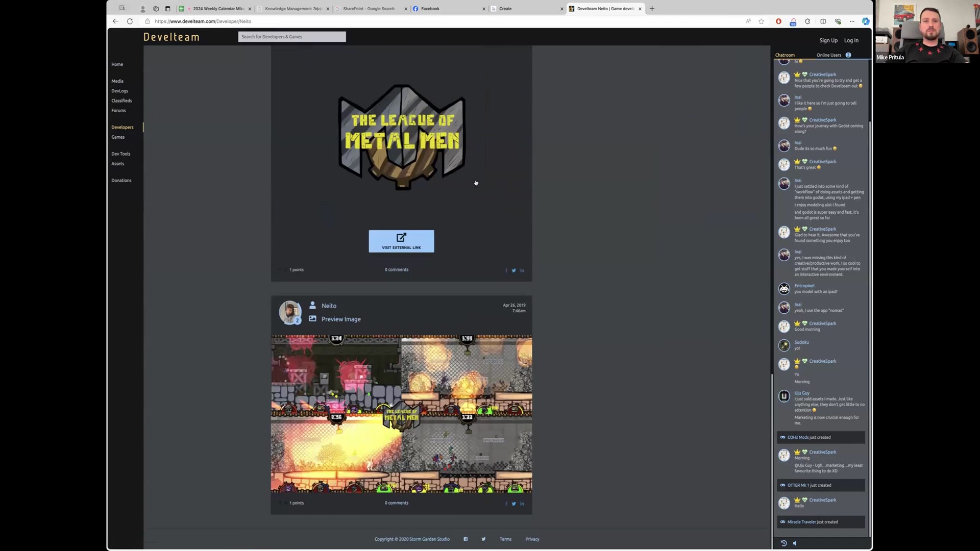Open the tab actions menu icon
Image resolution: width=980 pixels, height=551 pixels.
point(167,9)
